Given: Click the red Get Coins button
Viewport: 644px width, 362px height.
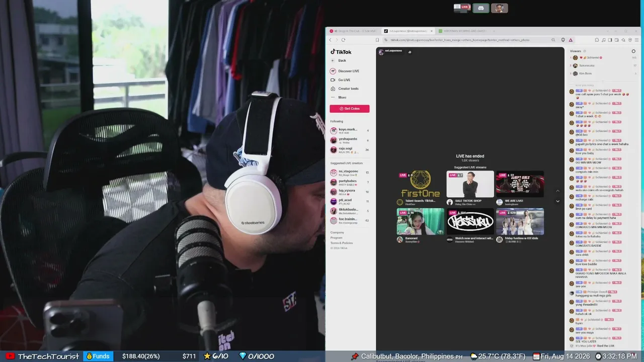Looking at the screenshot, I should click(x=350, y=109).
